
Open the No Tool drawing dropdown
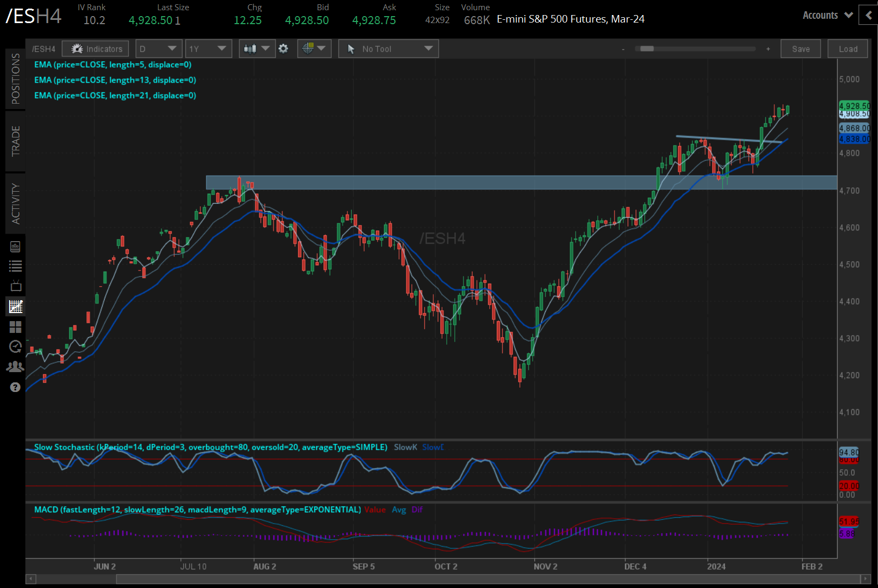coord(388,48)
